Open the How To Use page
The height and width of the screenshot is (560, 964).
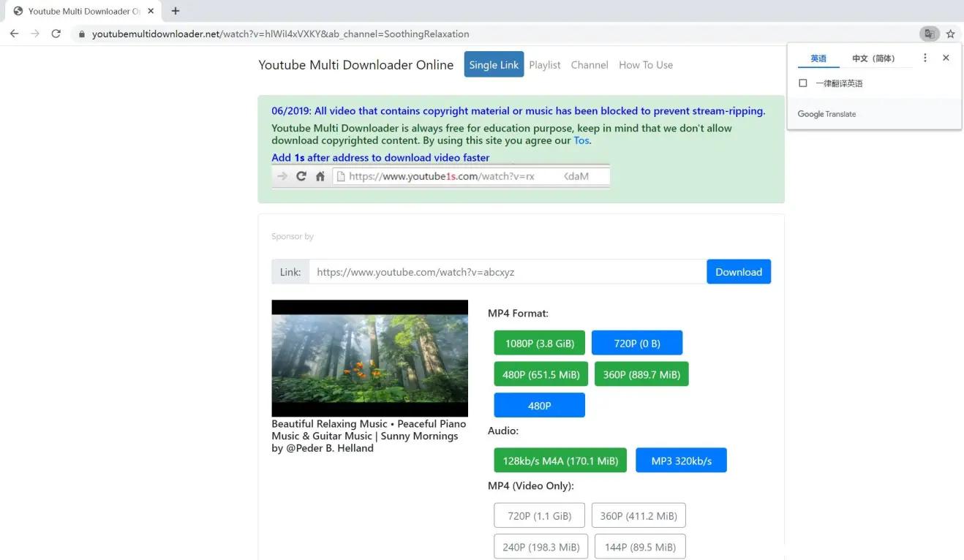(645, 64)
